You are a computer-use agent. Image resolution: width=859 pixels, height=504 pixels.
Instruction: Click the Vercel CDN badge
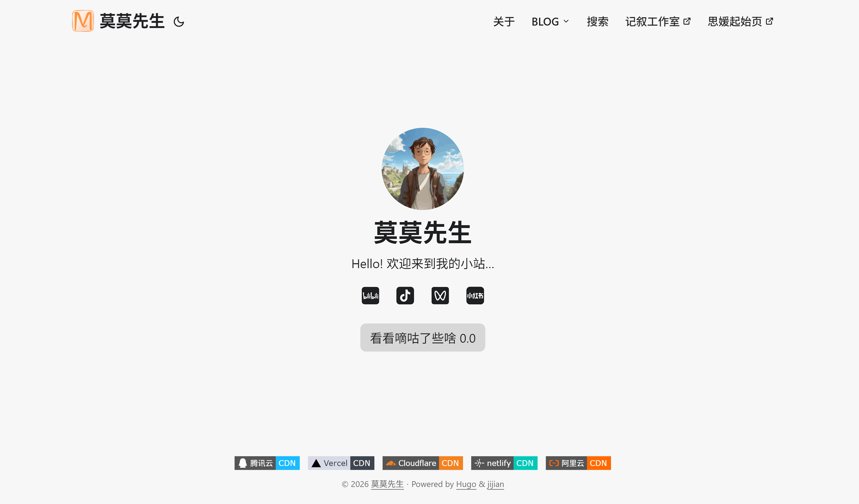coord(341,463)
